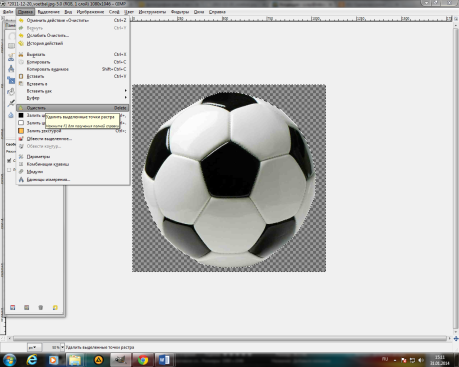Select highlighted 'Очистить' Delete entry
The image size is (459, 367).
pyautogui.click(x=73, y=108)
